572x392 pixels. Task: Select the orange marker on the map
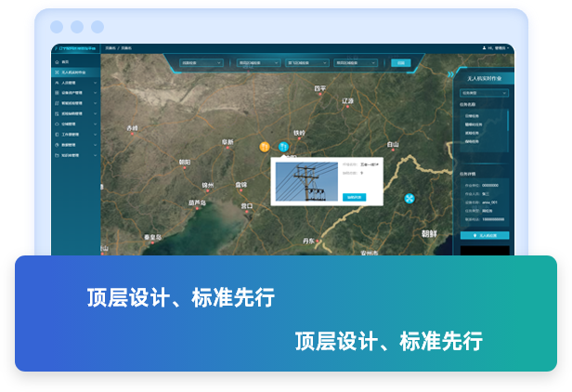[265, 147]
